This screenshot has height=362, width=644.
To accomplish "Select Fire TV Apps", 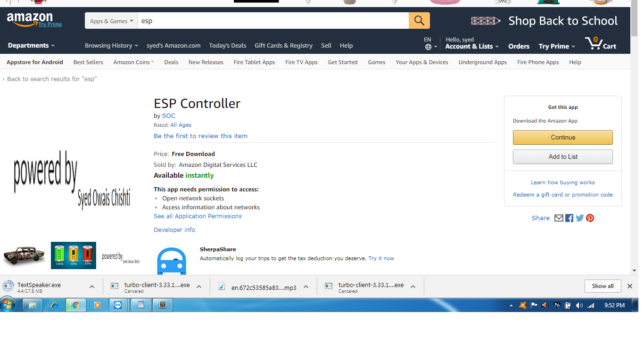I will pyautogui.click(x=301, y=62).
